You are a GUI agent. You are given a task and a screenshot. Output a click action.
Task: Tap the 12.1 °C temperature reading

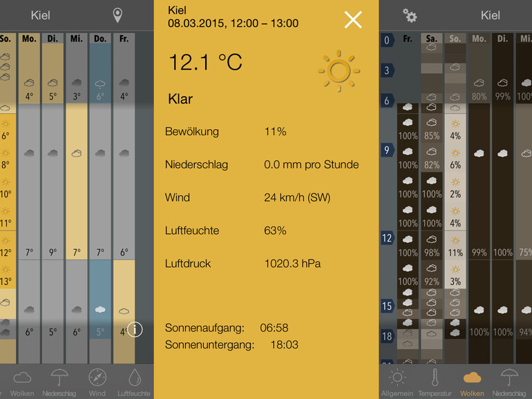tap(205, 62)
